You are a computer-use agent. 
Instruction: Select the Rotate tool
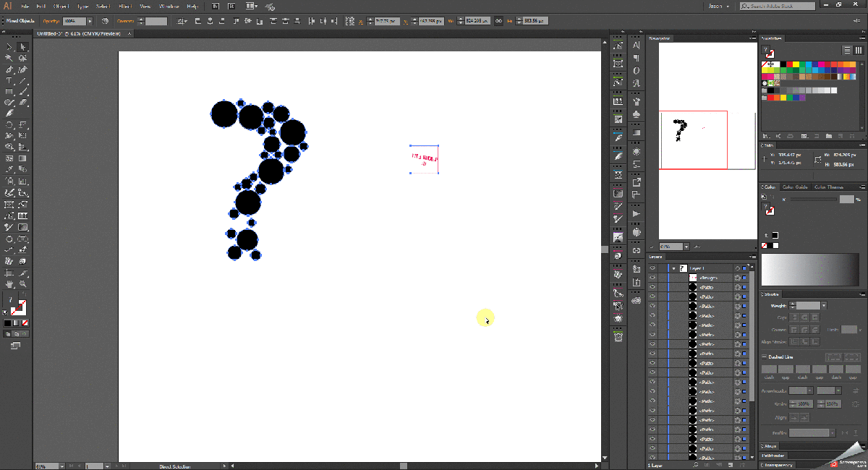pyautogui.click(x=9, y=126)
